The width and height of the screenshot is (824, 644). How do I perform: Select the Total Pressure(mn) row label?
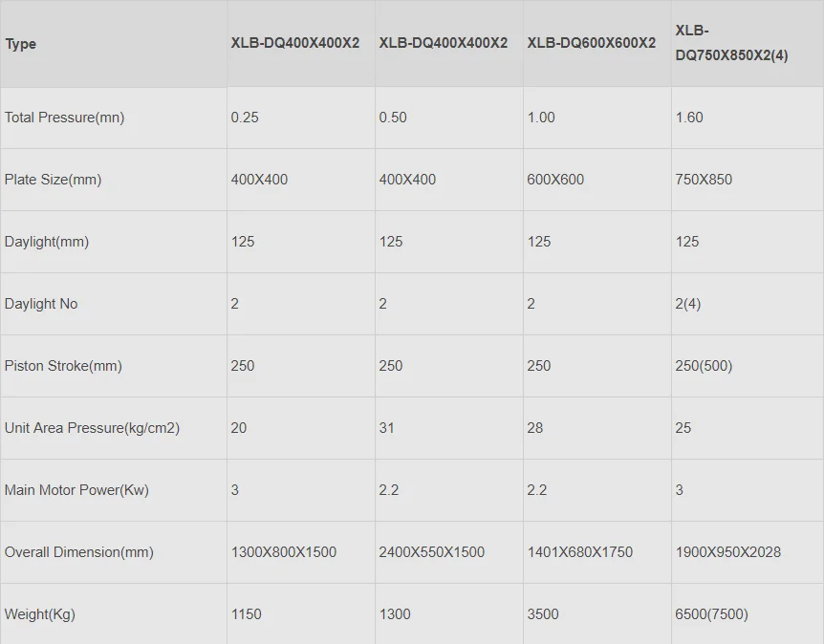point(64,118)
